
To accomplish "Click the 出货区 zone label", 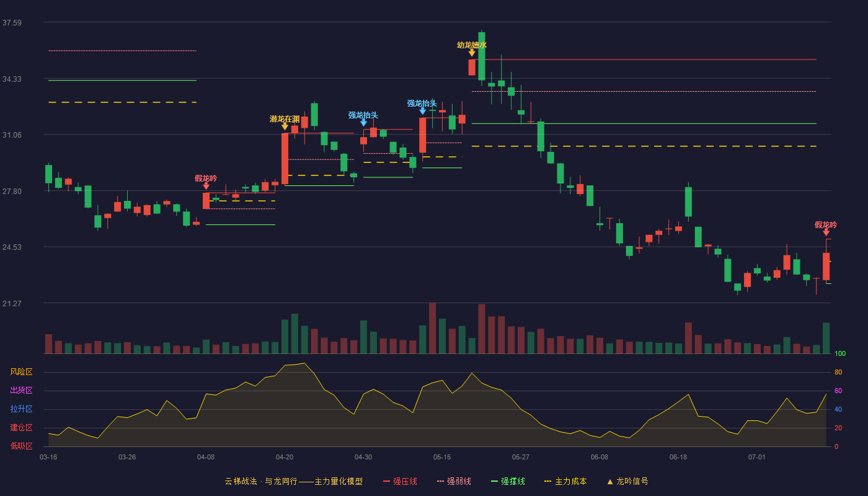I will tap(22, 391).
